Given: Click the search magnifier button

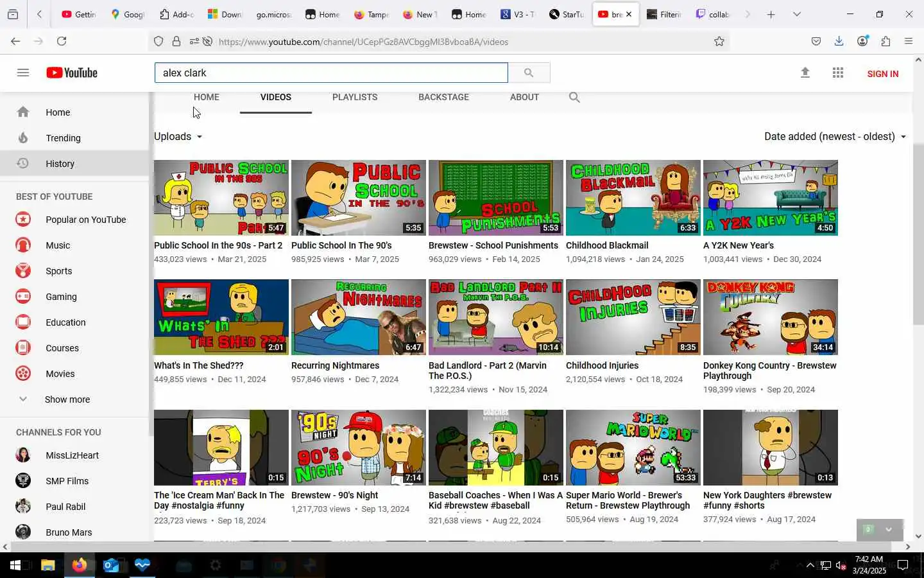Looking at the screenshot, I should click(529, 73).
